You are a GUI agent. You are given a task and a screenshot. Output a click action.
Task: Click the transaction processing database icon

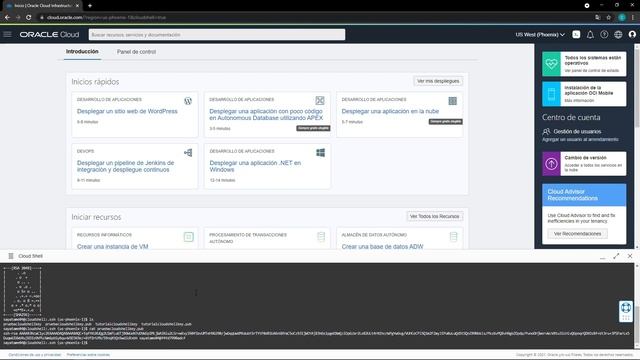(x=321, y=237)
